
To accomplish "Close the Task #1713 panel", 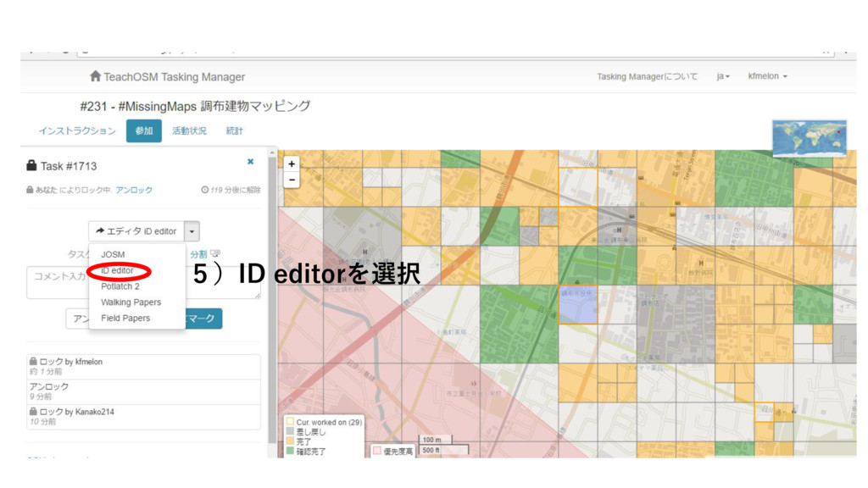I will click(x=250, y=161).
